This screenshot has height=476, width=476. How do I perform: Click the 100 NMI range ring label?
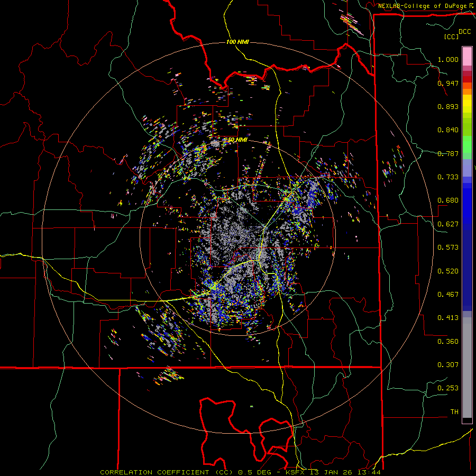click(x=237, y=42)
